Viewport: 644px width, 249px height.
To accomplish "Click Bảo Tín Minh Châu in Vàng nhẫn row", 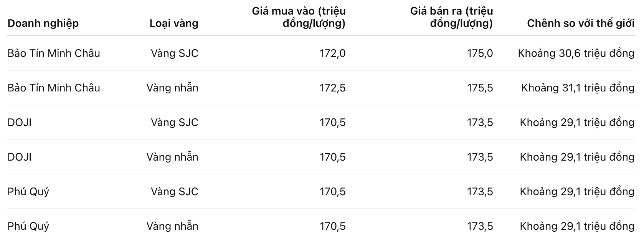I will click(x=54, y=88).
